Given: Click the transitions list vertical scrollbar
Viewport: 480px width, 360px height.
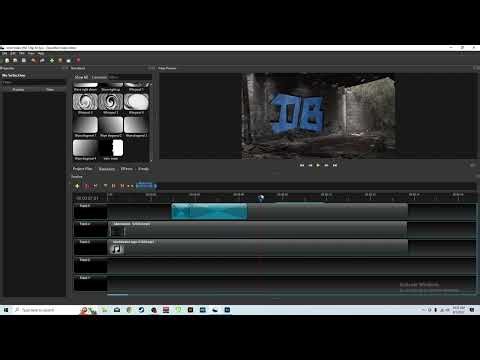Looking at the screenshot, I should [151, 122].
